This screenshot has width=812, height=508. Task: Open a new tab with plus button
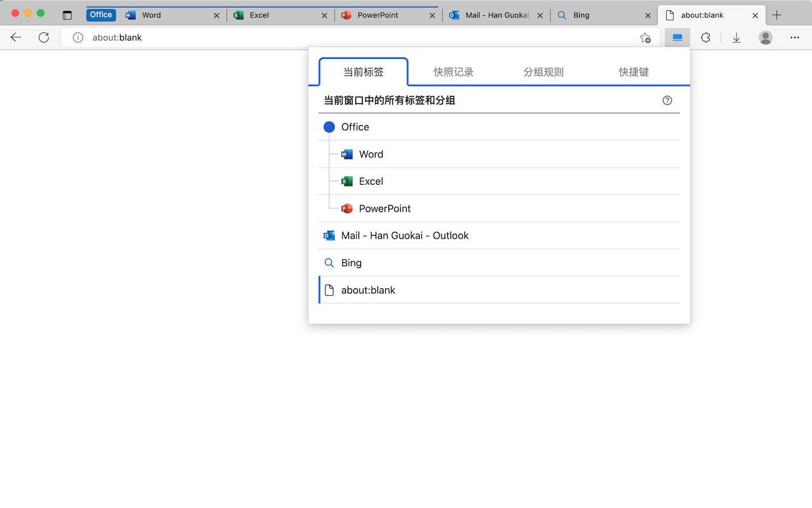(777, 15)
